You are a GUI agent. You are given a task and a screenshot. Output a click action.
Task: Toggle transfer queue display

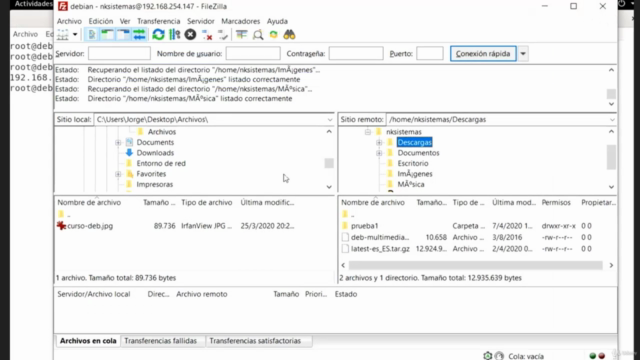coord(139,35)
